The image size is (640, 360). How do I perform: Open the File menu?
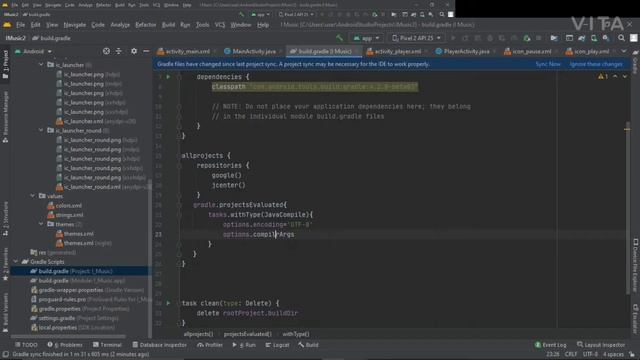pyautogui.click(x=20, y=25)
